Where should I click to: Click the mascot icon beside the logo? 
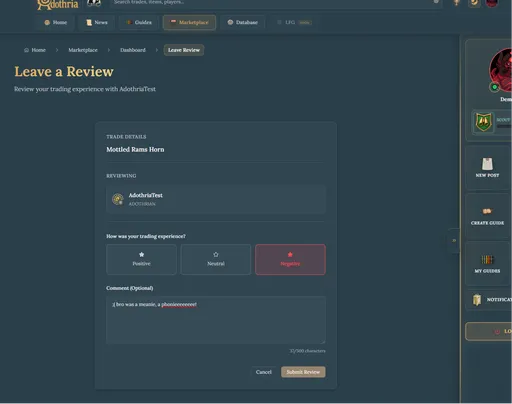pyautogui.click(x=94, y=3)
